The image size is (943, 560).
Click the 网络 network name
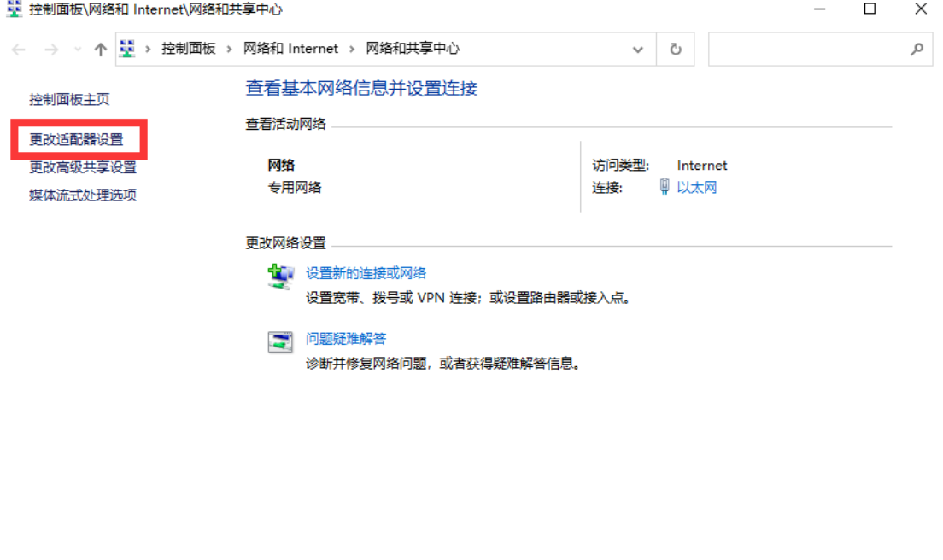point(281,166)
